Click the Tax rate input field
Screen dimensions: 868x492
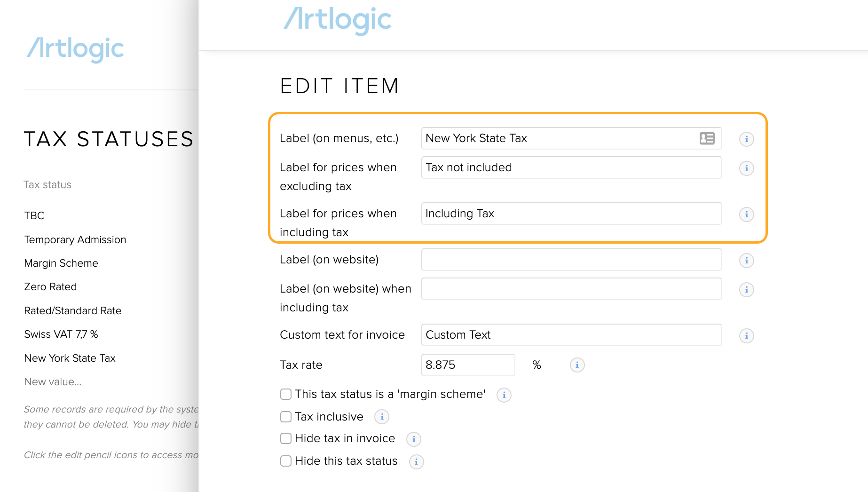[468, 365]
